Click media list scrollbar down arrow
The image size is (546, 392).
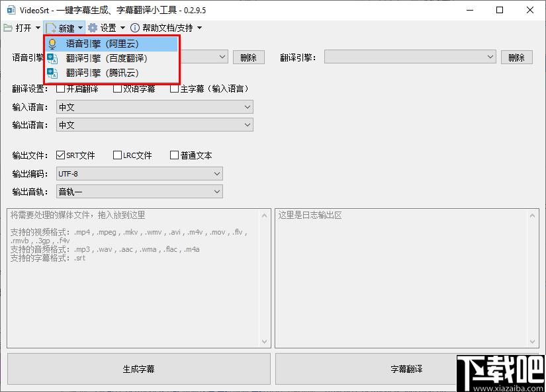(264, 342)
